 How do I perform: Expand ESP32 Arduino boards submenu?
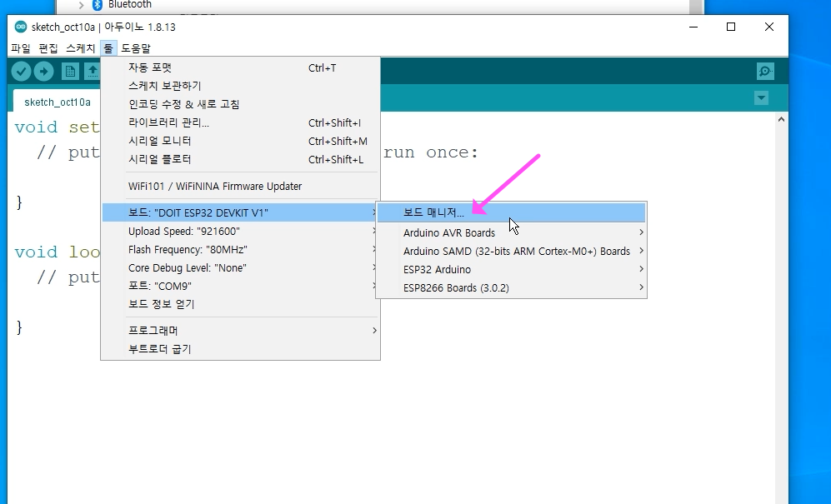[x=512, y=270]
